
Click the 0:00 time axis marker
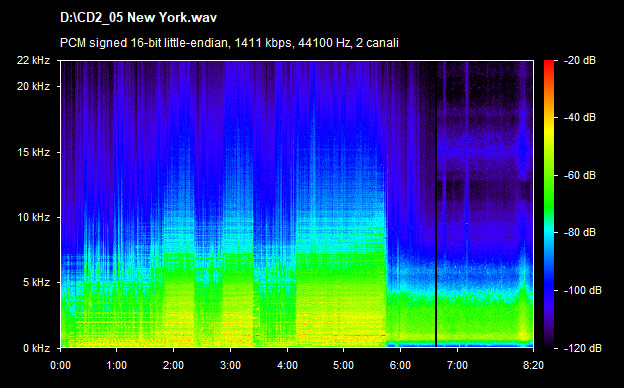click(x=60, y=365)
